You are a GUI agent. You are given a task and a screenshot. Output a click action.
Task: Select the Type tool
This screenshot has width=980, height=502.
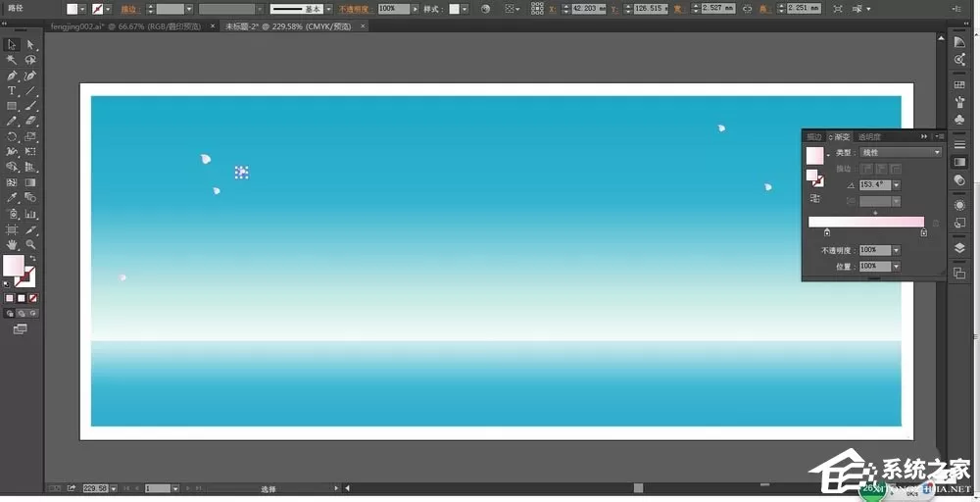[11, 90]
